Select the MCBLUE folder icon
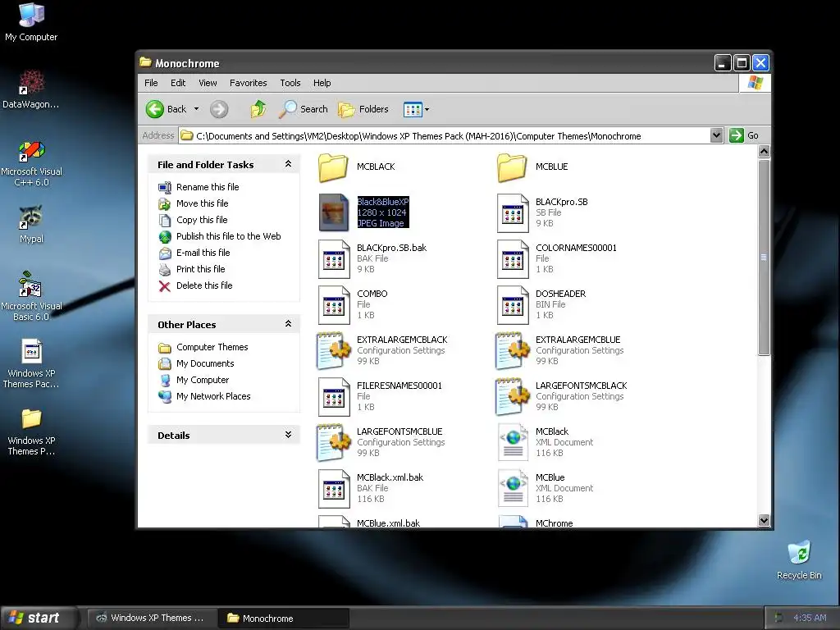 tap(512, 167)
